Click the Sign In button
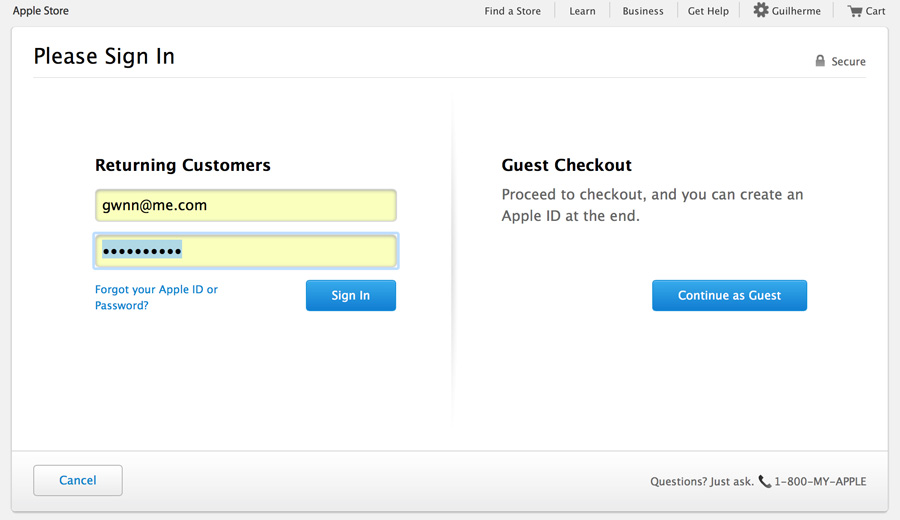Viewport: 900px width, 520px height. 351,296
